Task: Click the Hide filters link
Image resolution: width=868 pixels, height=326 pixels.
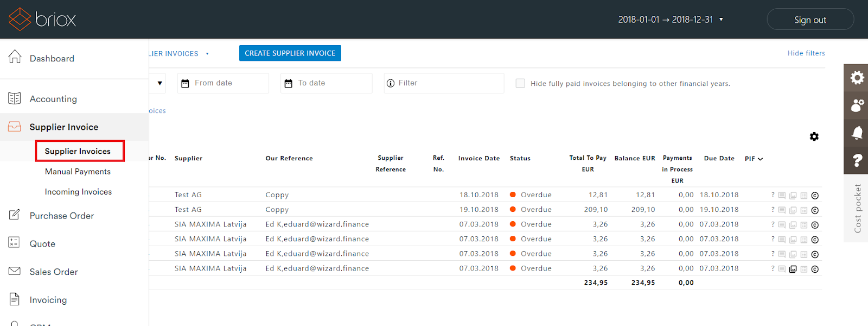Action: pyautogui.click(x=806, y=53)
